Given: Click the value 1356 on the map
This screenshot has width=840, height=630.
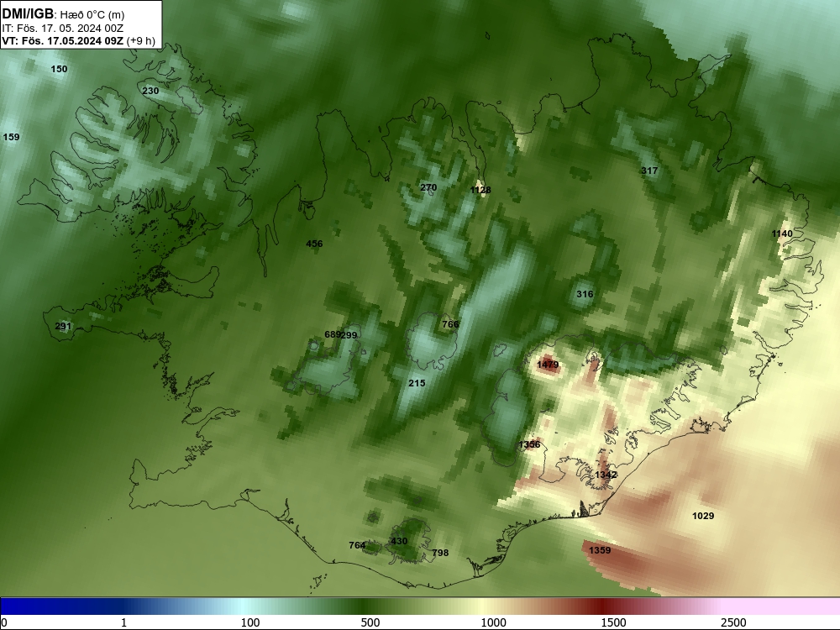Looking at the screenshot, I should click(529, 444).
